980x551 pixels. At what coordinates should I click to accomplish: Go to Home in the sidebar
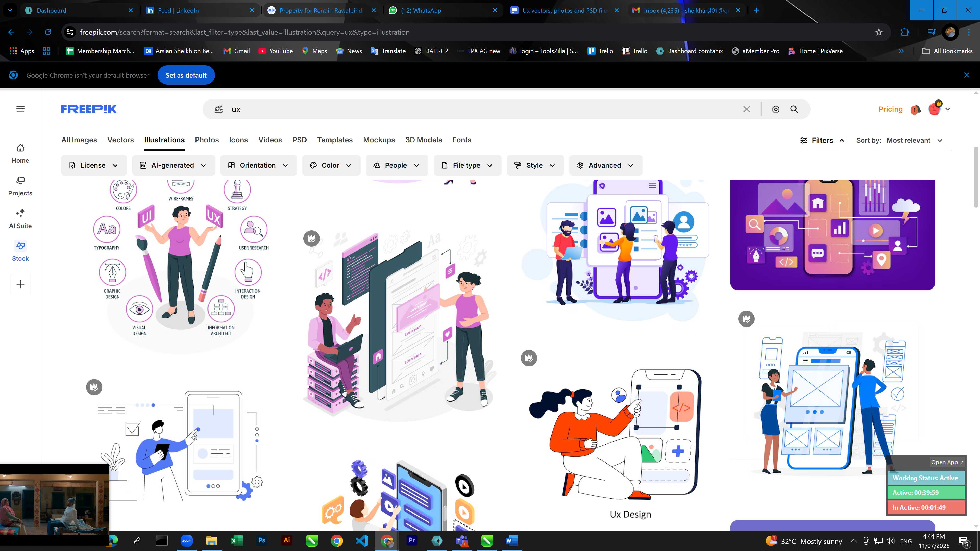20,153
